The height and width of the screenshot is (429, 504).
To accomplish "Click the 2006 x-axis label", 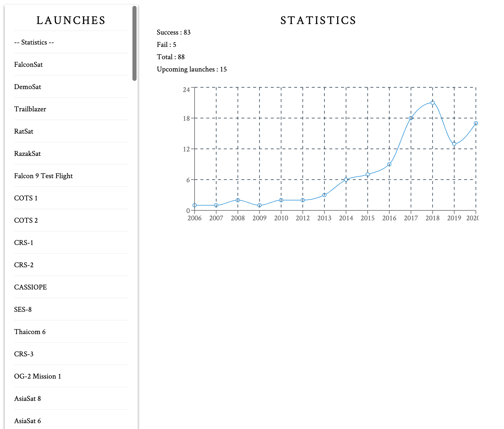I will pyautogui.click(x=195, y=218).
